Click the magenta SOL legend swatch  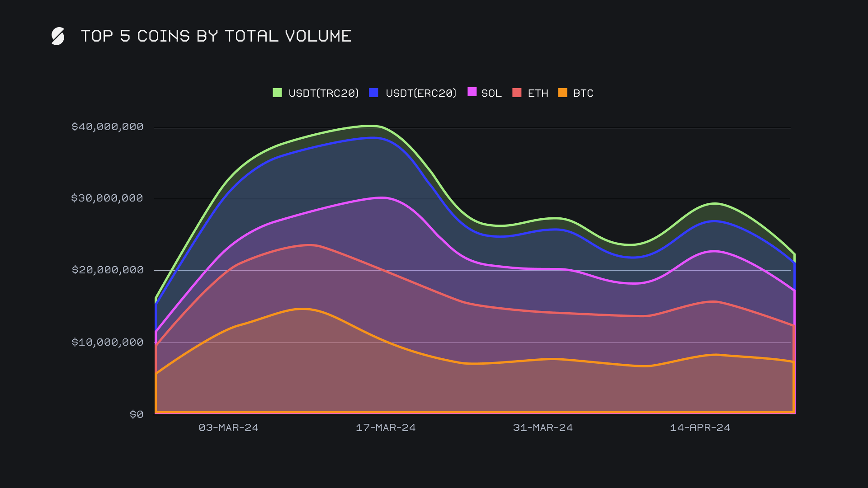pos(472,92)
